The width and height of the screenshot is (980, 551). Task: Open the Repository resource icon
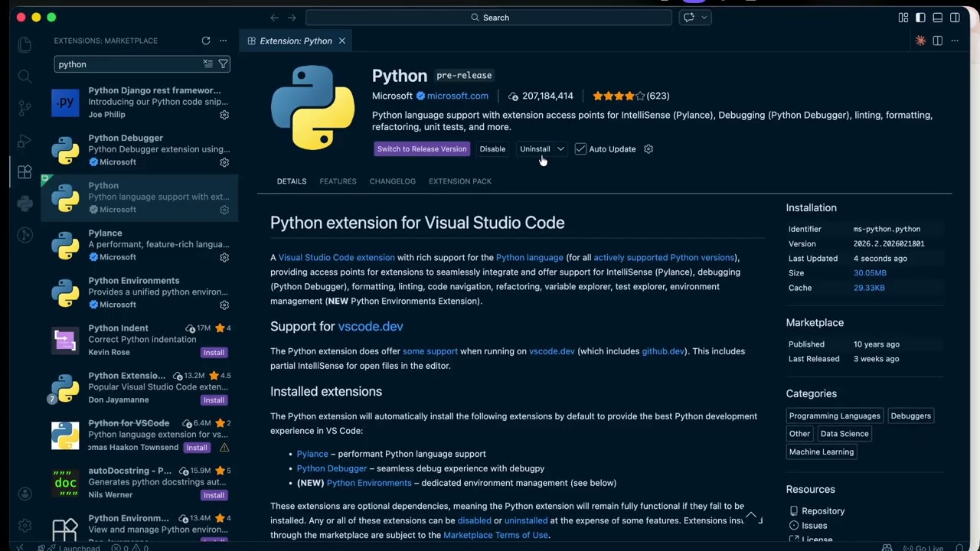coord(793,511)
